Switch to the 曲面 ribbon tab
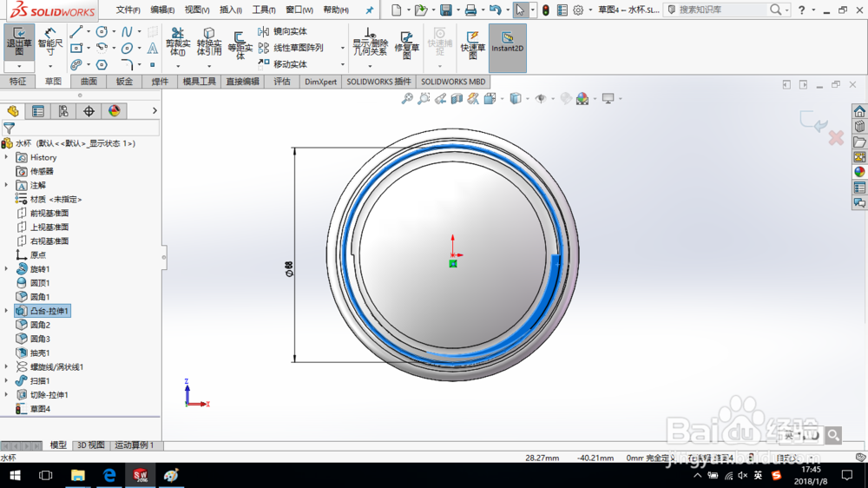This screenshot has width=868, height=488. [89, 82]
